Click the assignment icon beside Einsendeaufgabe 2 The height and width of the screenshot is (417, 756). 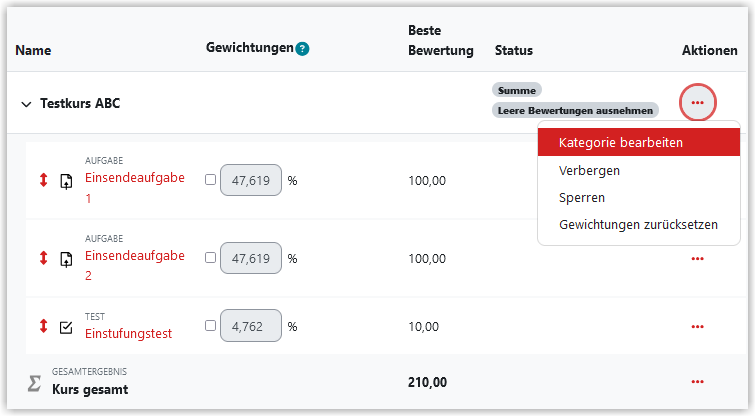click(66, 259)
